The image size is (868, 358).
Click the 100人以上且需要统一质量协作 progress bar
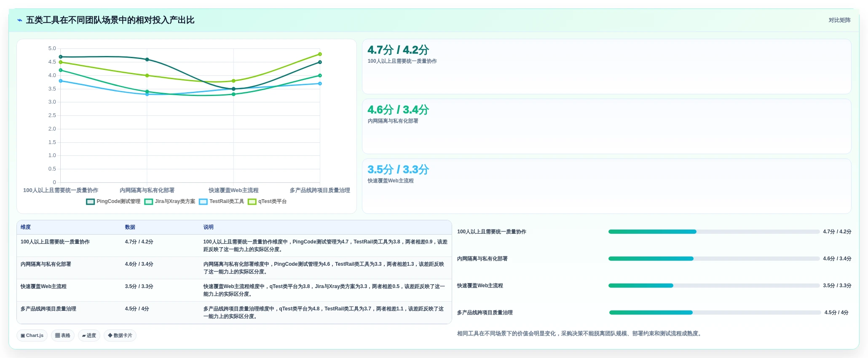click(714, 232)
